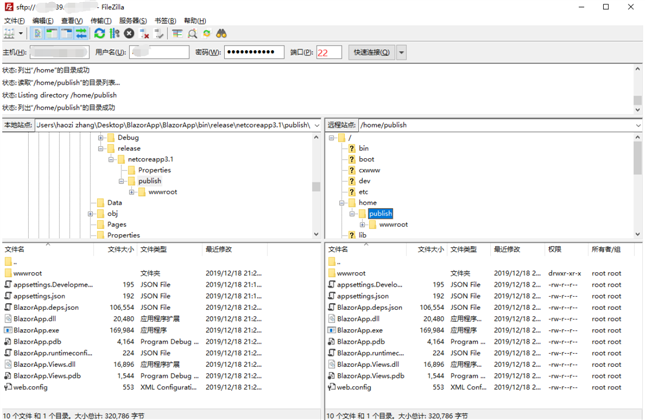Screen dimensions: 645x420
Task: Select wwwroot folder icon in remote list
Action: point(332,273)
